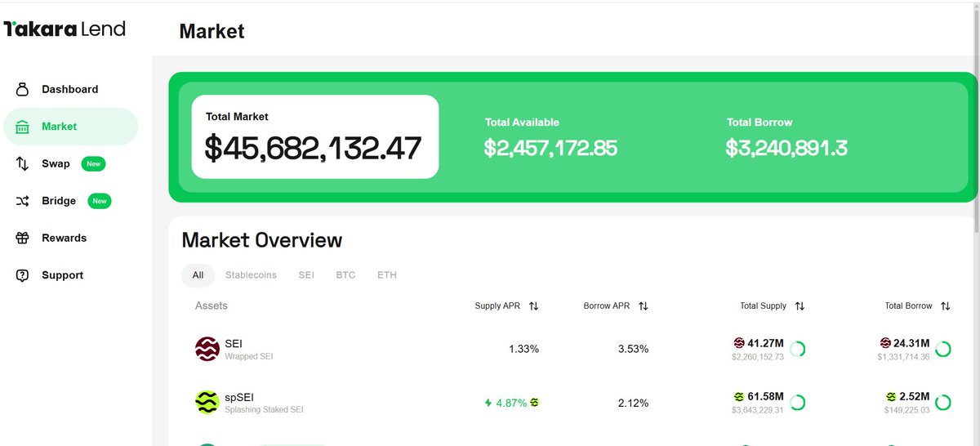Open the Market page in sidebar
The width and height of the screenshot is (980, 446).
71,127
